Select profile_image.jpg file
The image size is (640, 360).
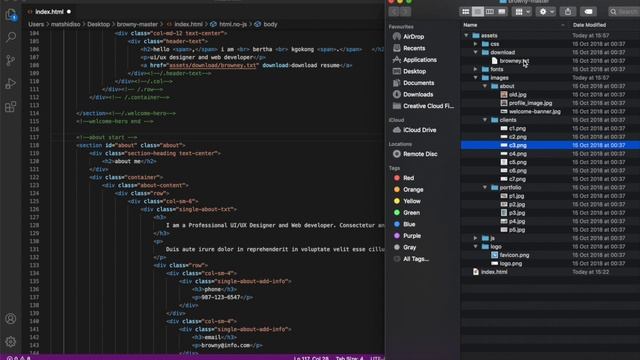pyautogui.click(x=530, y=103)
